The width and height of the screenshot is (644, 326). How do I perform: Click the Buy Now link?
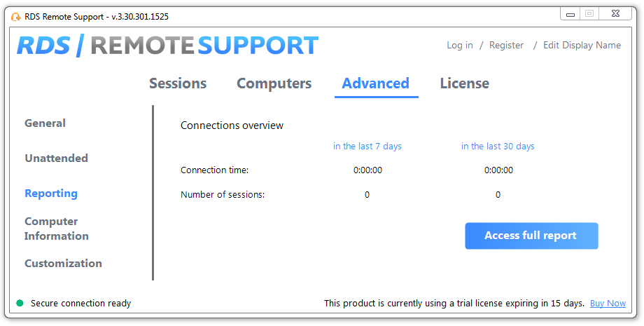pos(608,304)
